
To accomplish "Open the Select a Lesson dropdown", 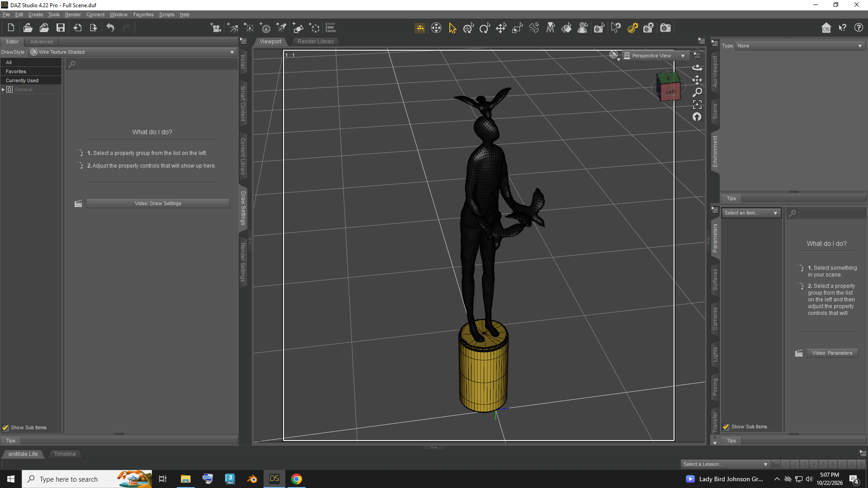I will click(725, 464).
